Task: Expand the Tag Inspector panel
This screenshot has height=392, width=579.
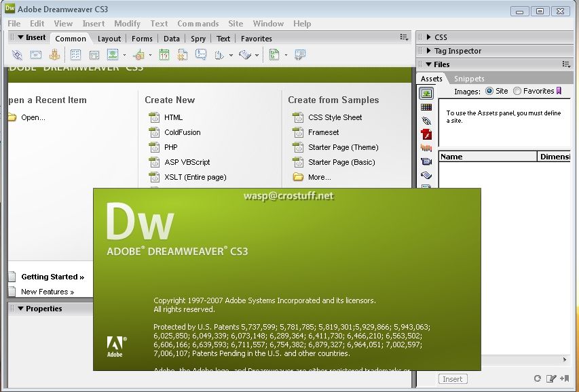Action: [x=429, y=51]
